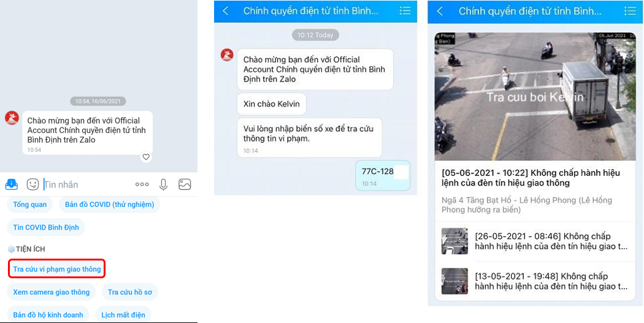The height and width of the screenshot is (323, 644).
Task: Tap the 10:54, 16/06/2021 date label
Action: click(98, 101)
